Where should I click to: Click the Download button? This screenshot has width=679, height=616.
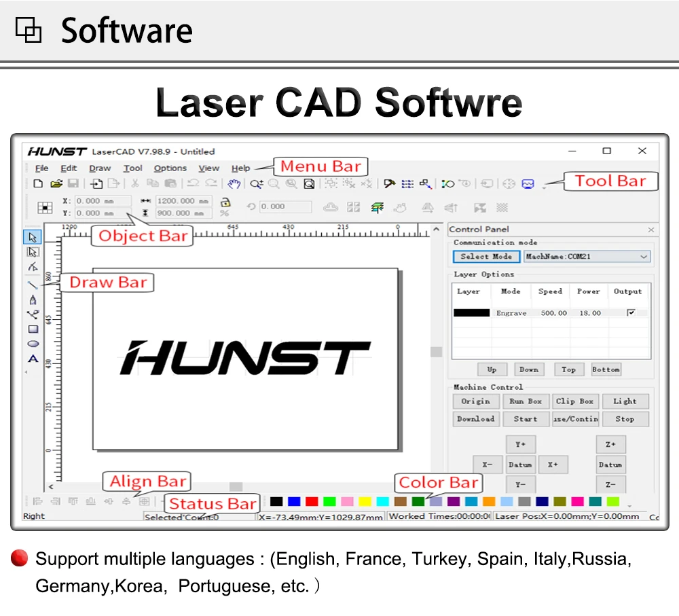coord(476,419)
